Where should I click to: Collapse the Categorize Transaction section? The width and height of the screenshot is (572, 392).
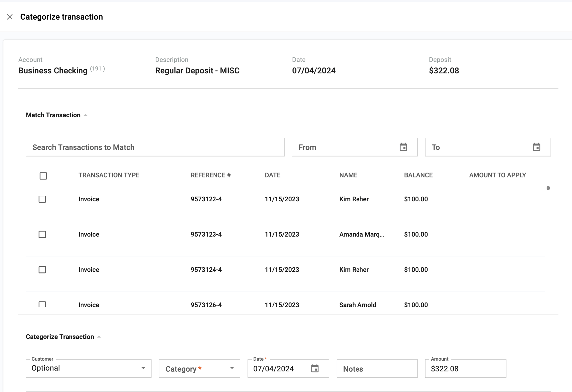[99, 336]
